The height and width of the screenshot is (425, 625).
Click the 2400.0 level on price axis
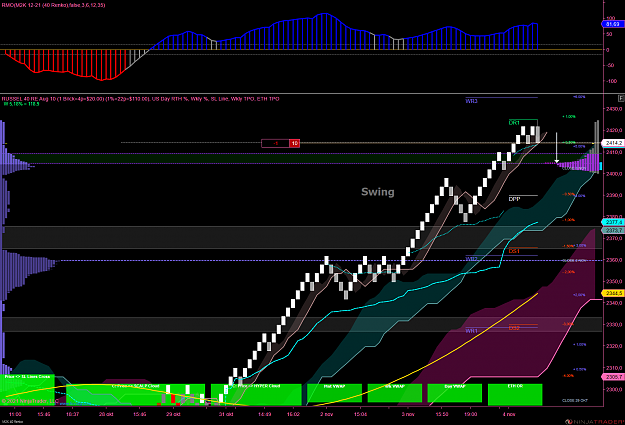click(x=614, y=173)
